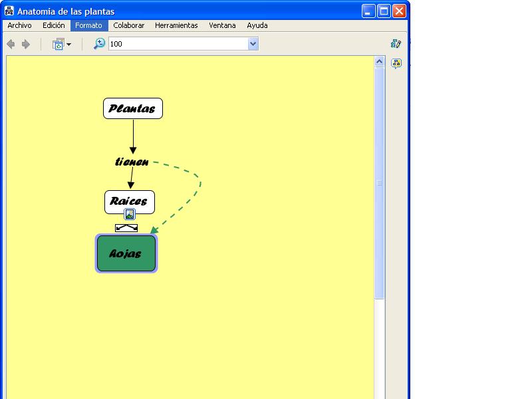Click the top icon in the right sidebar

click(396, 44)
